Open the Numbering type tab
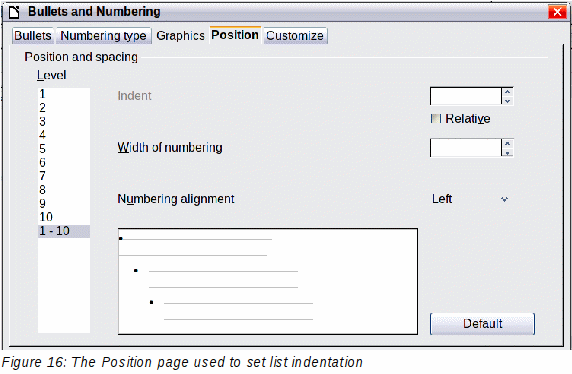Image resolution: width=572 pixels, height=374 pixels. coord(103,36)
